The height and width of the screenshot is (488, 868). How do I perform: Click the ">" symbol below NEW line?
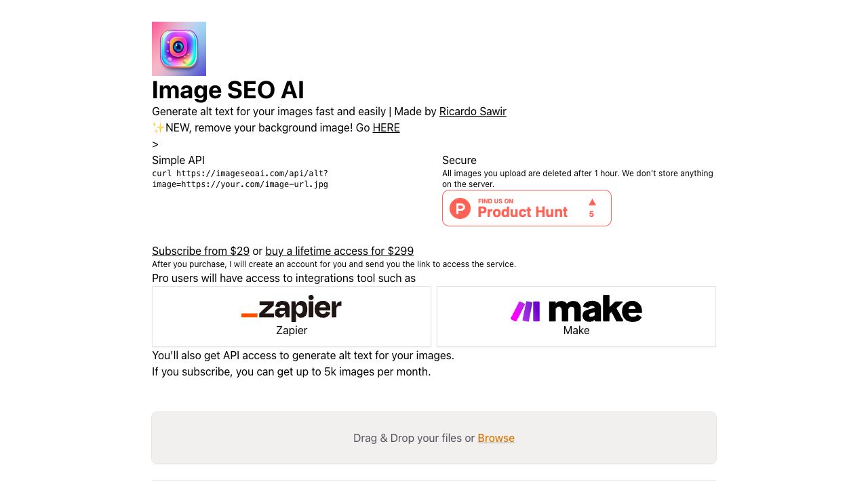click(155, 144)
